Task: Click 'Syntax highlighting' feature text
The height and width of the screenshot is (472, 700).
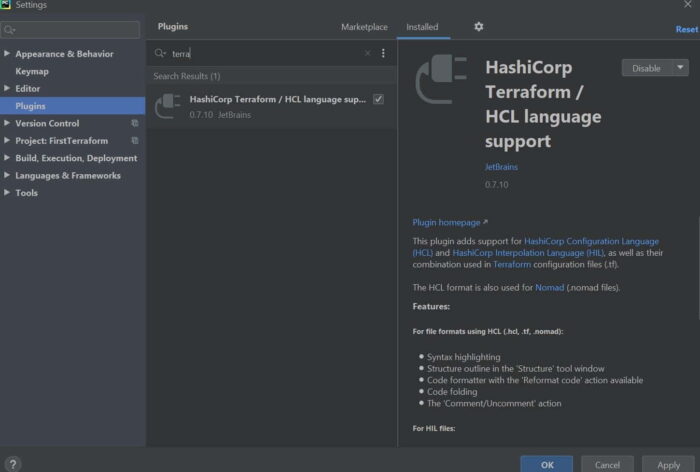Action: click(463, 357)
